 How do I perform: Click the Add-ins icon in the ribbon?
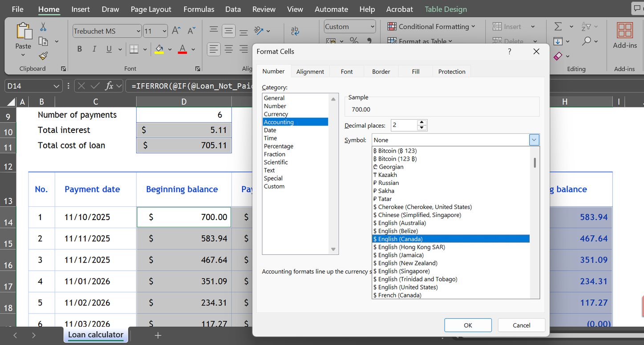click(x=625, y=31)
